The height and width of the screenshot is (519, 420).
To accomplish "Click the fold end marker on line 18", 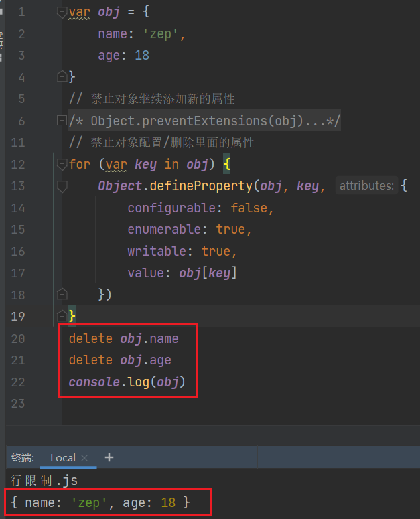I will 62,294.
